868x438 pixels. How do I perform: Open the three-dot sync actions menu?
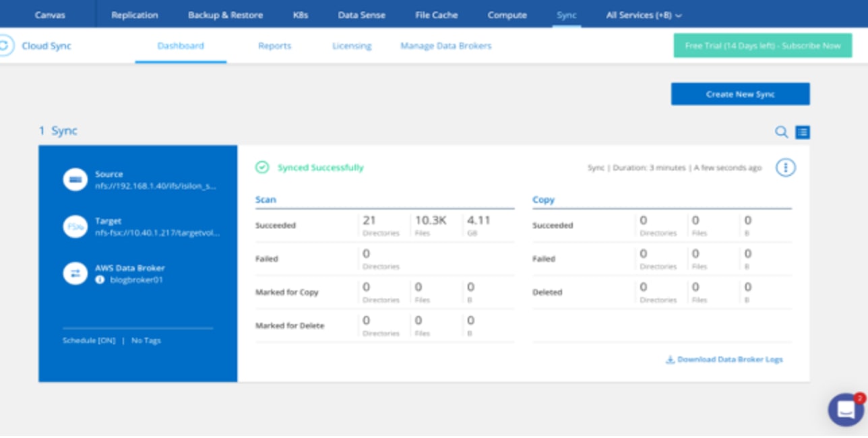(785, 168)
